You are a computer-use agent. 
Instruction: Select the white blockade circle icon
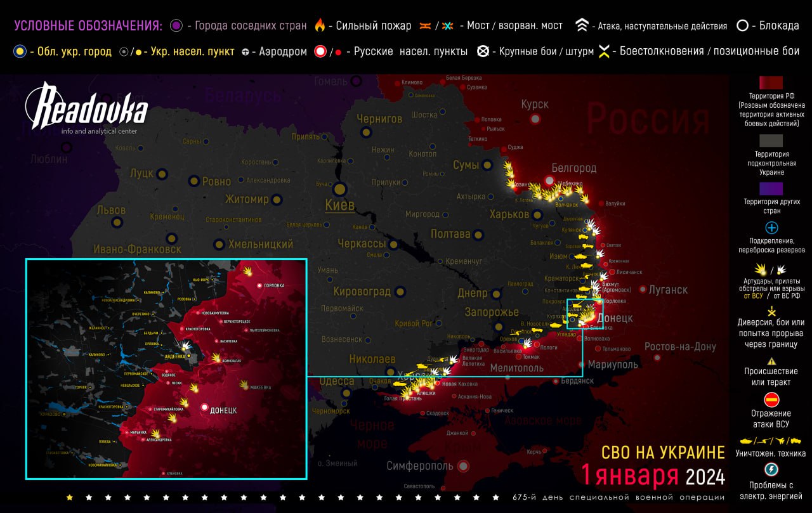pos(742,26)
